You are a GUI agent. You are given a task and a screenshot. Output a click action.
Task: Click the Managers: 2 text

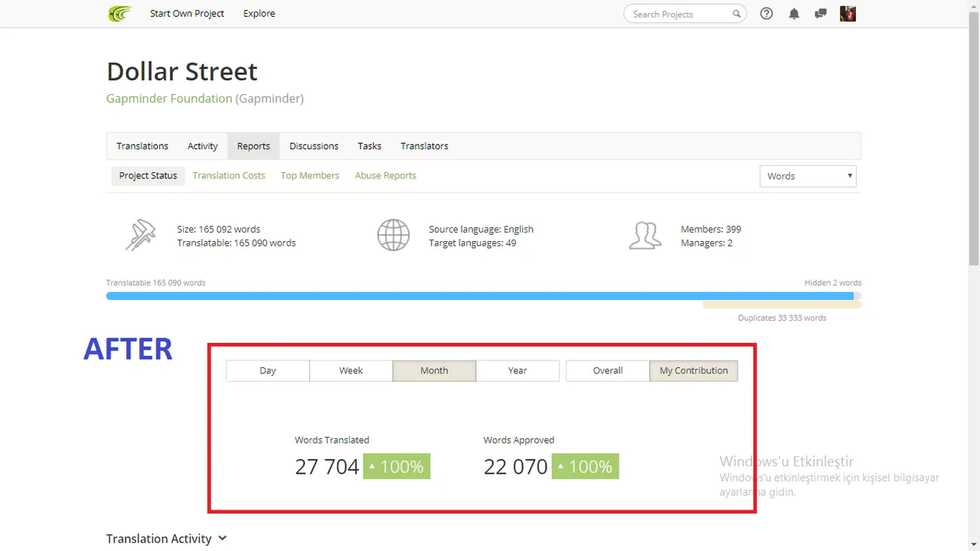click(x=707, y=243)
